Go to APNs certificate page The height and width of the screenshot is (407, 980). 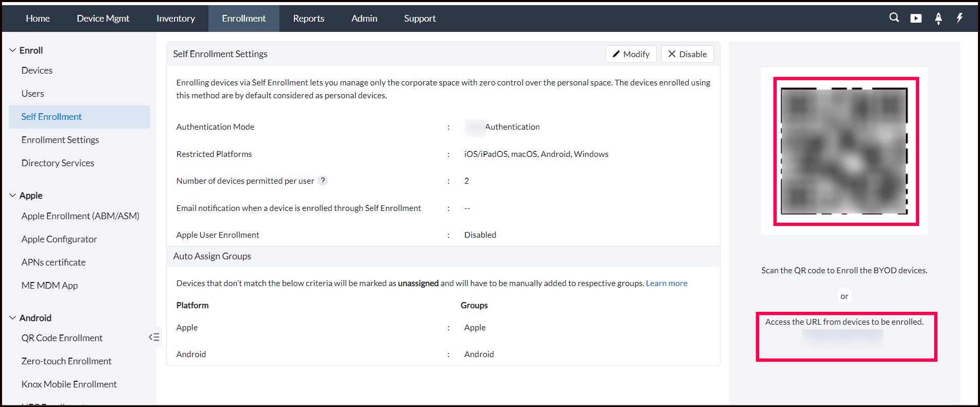click(x=54, y=262)
